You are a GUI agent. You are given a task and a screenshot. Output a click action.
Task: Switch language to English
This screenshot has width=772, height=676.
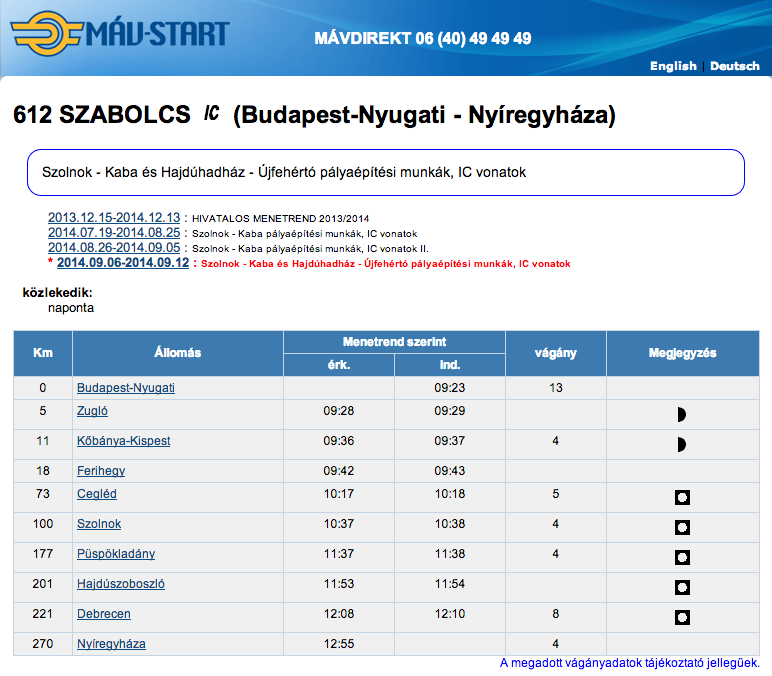tap(673, 66)
